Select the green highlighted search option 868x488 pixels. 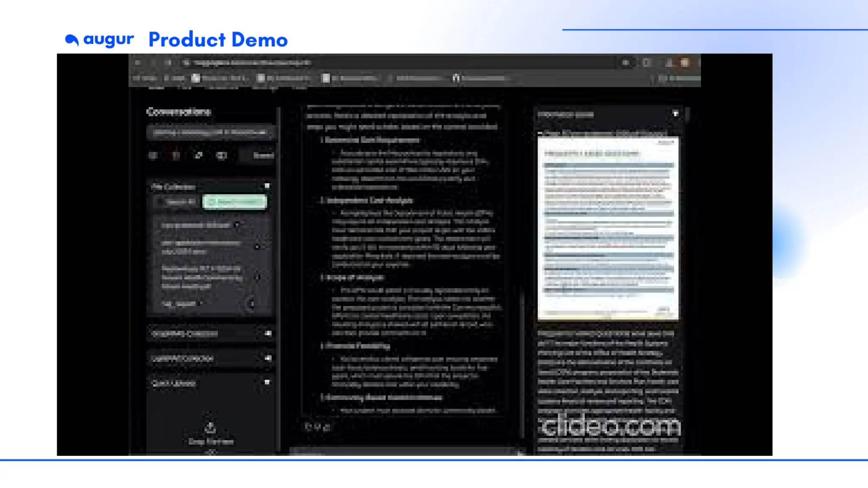[235, 202]
